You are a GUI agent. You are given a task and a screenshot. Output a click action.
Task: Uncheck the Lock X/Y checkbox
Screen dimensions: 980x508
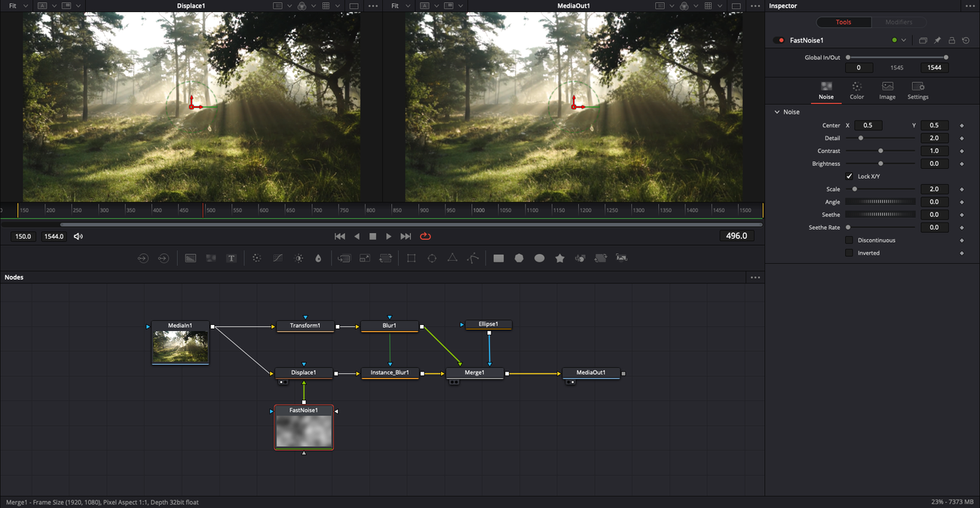coord(849,176)
